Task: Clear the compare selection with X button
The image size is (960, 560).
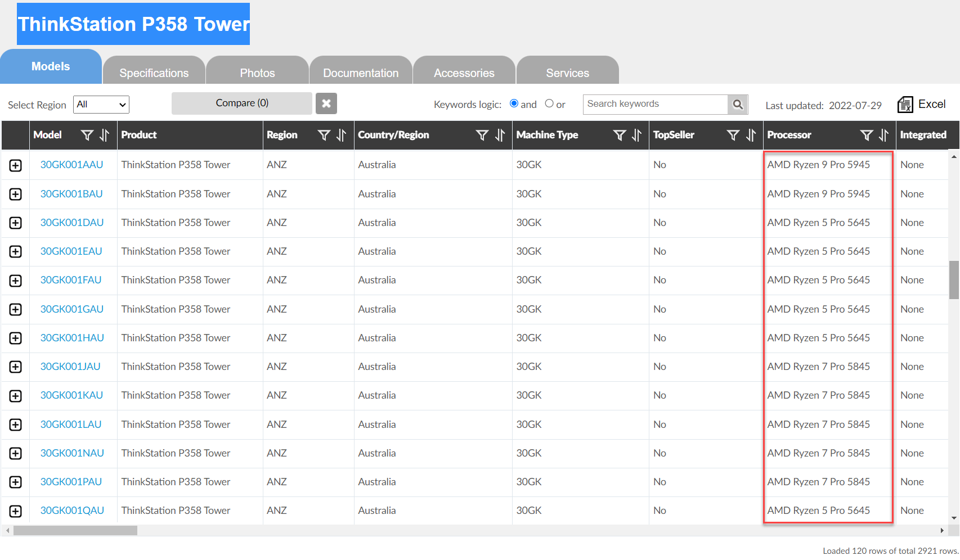Action: [326, 103]
